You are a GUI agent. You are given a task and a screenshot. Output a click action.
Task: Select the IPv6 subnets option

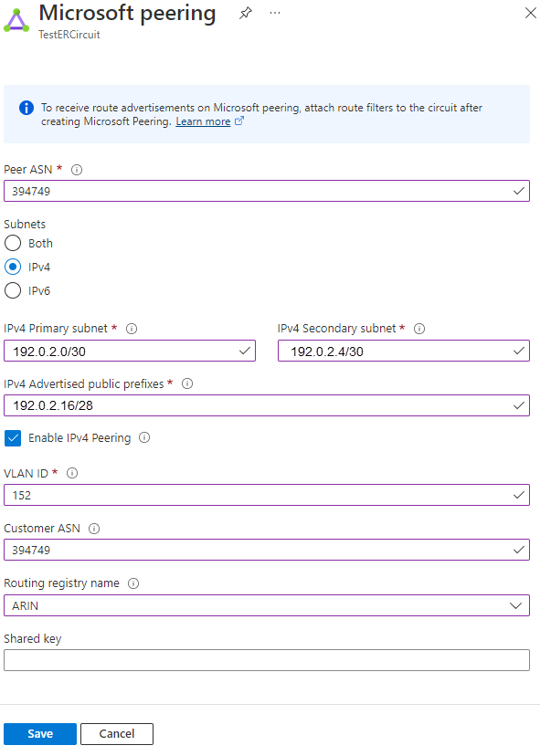13,290
